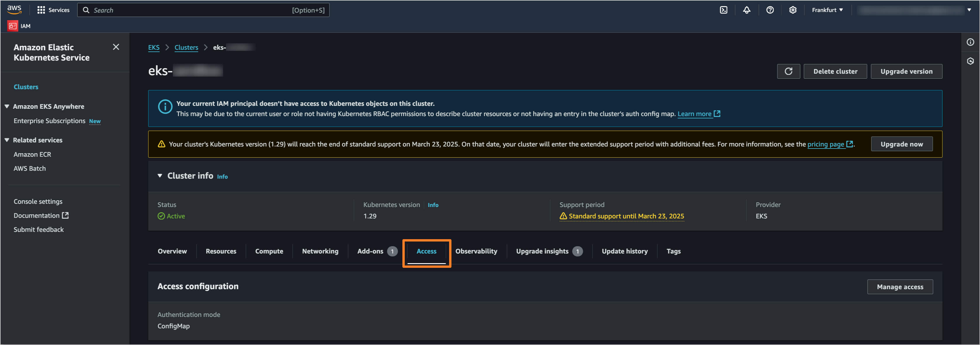980x345 pixels.
Task: Collapse the Cluster info section
Action: (160, 175)
